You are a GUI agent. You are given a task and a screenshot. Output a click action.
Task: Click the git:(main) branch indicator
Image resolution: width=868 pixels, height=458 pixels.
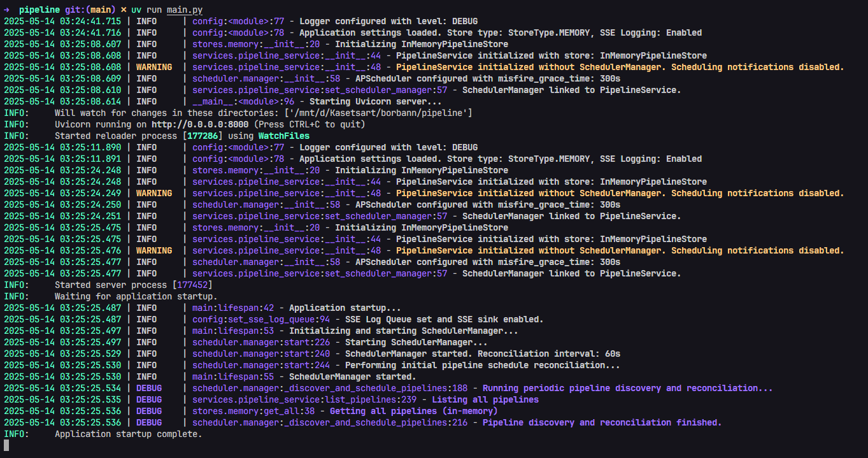coord(89,10)
